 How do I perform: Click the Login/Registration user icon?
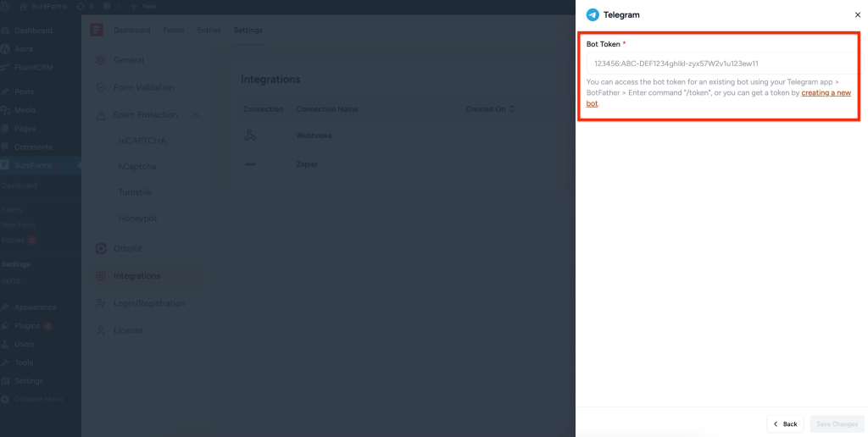point(101,303)
